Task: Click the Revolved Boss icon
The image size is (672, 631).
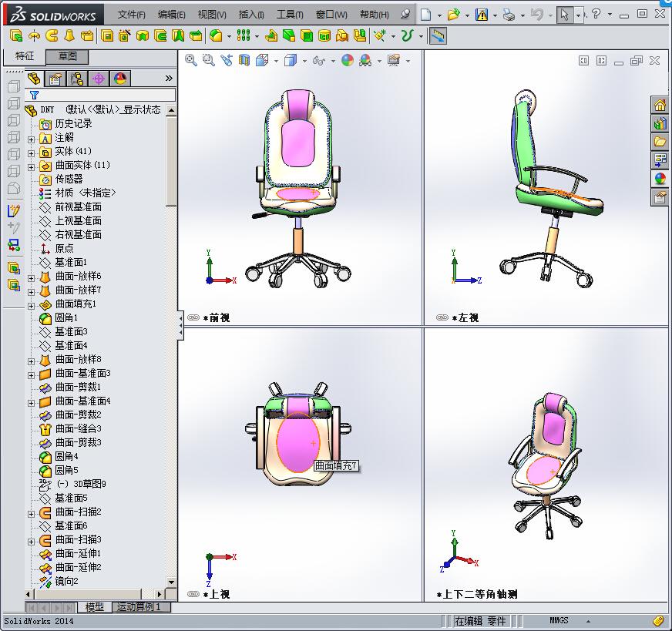Action: (x=34, y=35)
